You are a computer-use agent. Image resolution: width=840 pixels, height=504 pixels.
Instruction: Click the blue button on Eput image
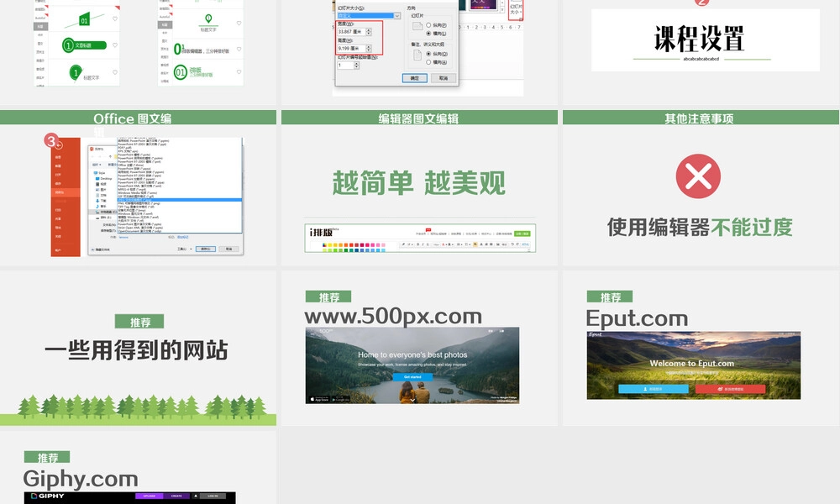coord(654,389)
